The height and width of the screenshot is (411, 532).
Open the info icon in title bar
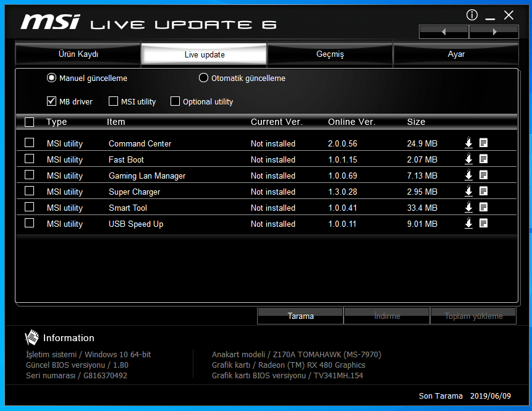[472, 15]
